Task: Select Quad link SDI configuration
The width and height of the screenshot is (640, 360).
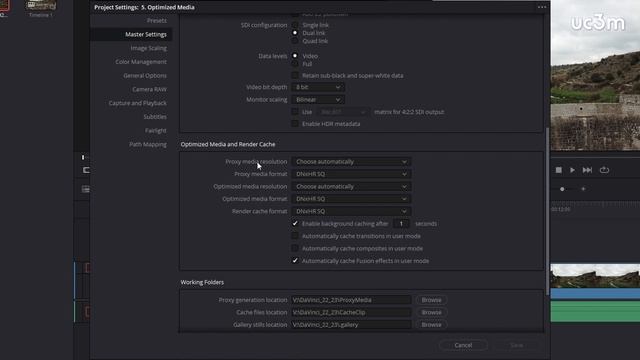Action: 295,41
